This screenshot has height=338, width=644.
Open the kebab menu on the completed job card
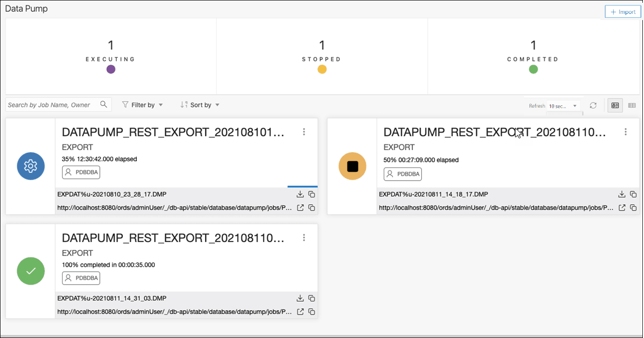point(304,236)
